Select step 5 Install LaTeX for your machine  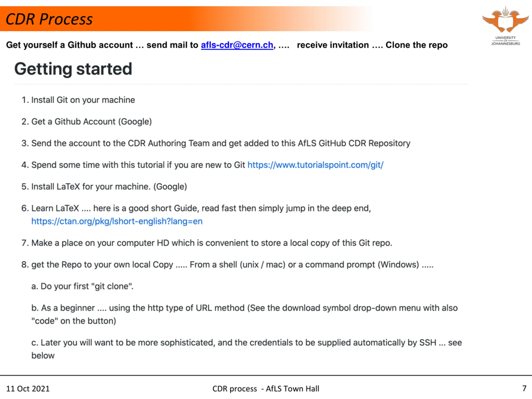104,187
